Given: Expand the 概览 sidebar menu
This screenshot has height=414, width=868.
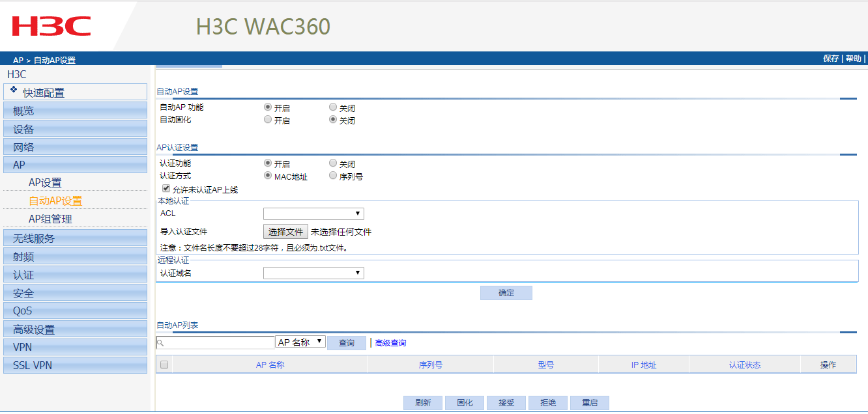Looking at the screenshot, I should (76, 111).
